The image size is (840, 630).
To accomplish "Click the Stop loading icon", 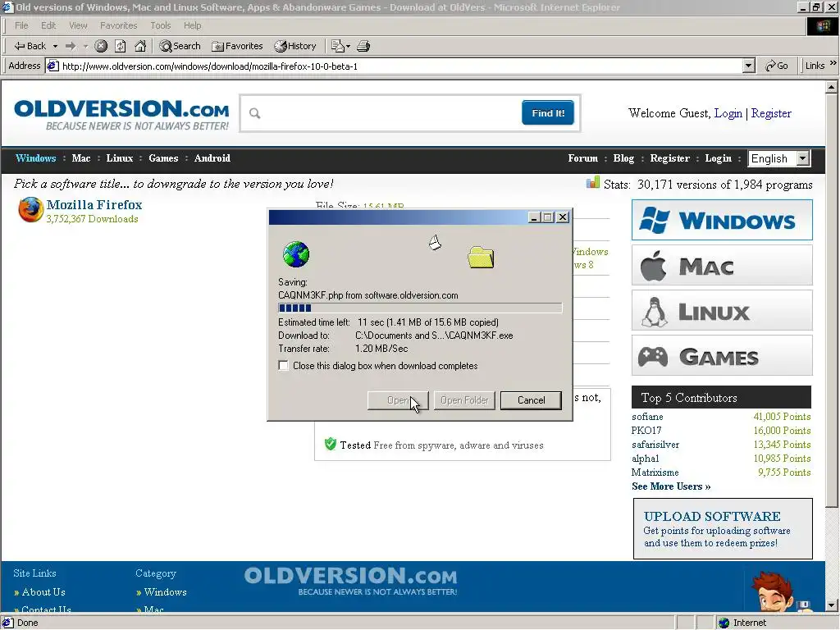I will (x=101, y=46).
